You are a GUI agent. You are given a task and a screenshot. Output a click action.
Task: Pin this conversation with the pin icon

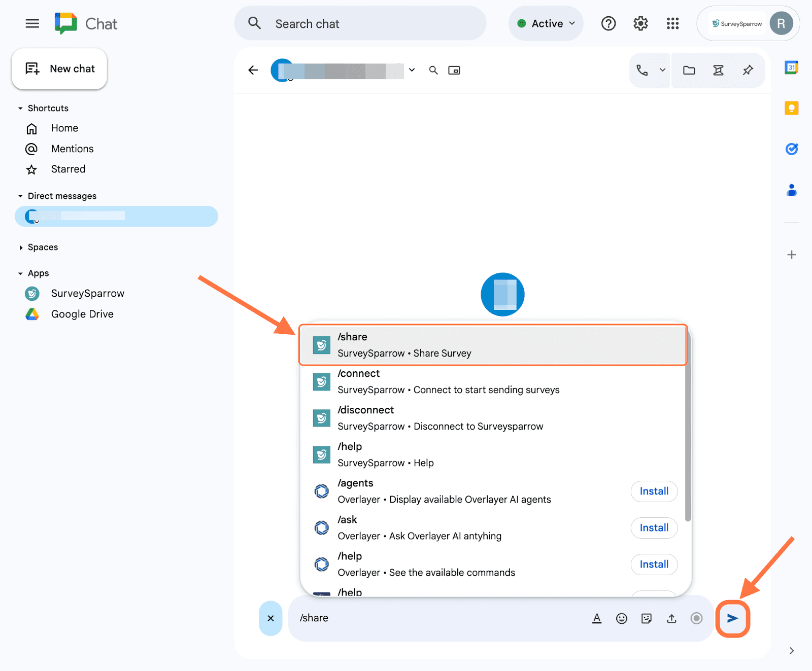748,70
